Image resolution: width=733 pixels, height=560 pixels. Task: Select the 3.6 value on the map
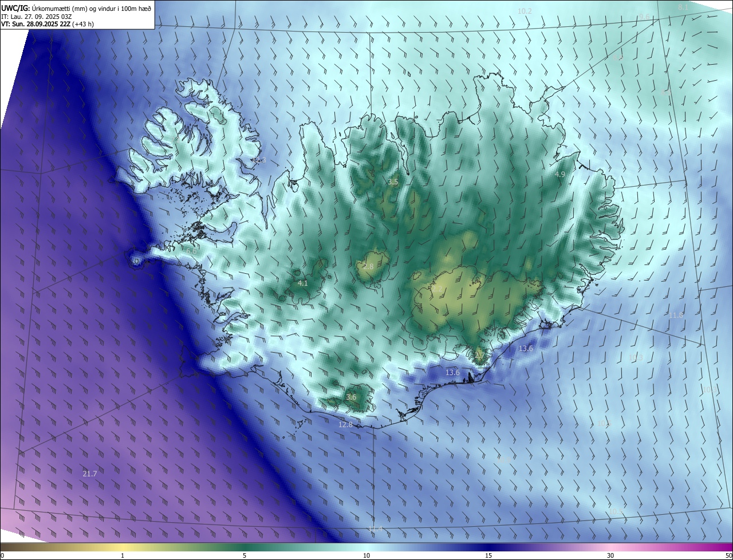point(351,397)
